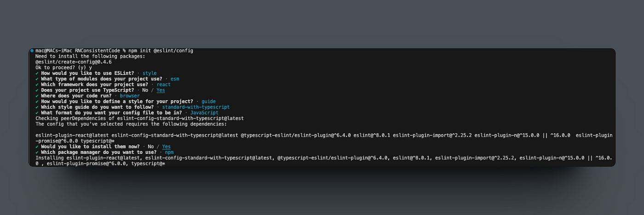Click the checkmark beside 'Which package manager' question

click(x=37, y=152)
